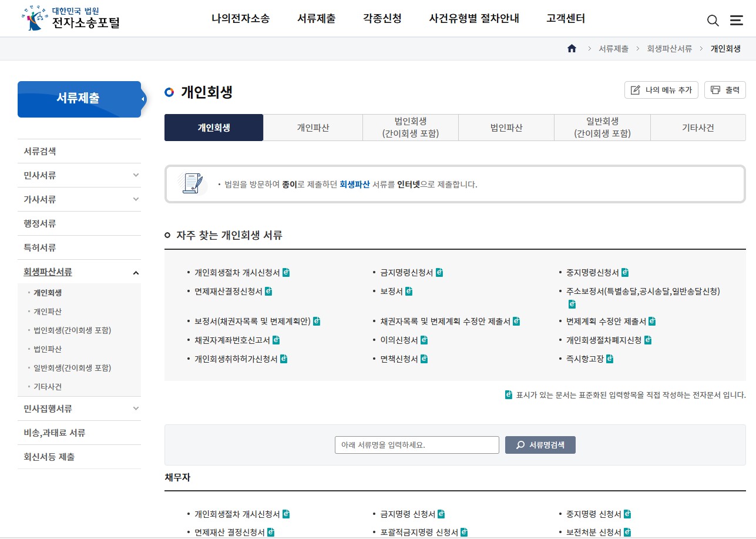Open the 금지명령신청서 document link
This screenshot has height=539, width=756.
406,272
